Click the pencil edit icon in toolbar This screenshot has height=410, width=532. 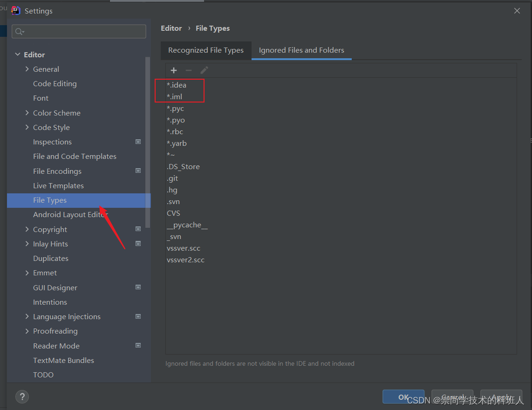(204, 70)
